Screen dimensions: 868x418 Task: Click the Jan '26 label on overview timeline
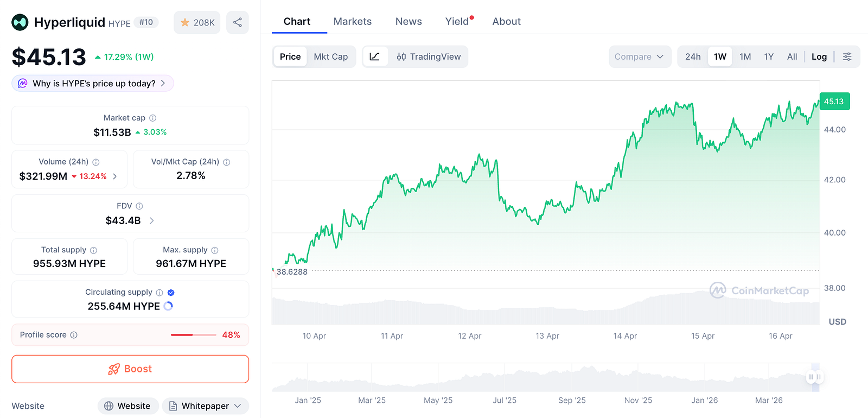point(704,400)
